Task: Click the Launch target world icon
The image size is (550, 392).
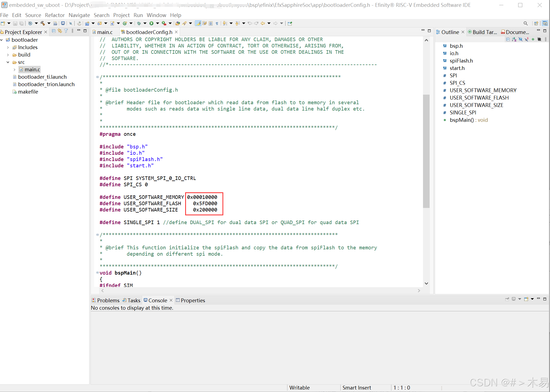Action: 30,23
